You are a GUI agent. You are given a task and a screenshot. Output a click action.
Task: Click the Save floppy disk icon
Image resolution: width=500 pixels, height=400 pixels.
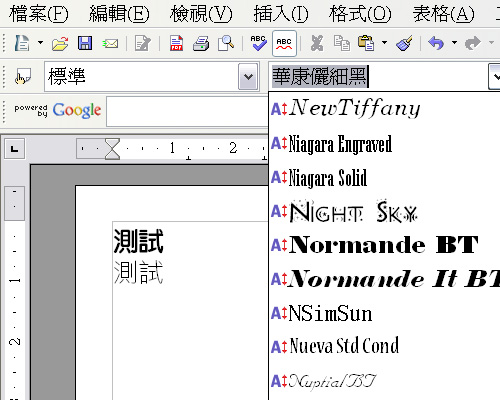pyautogui.click(x=85, y=43)
